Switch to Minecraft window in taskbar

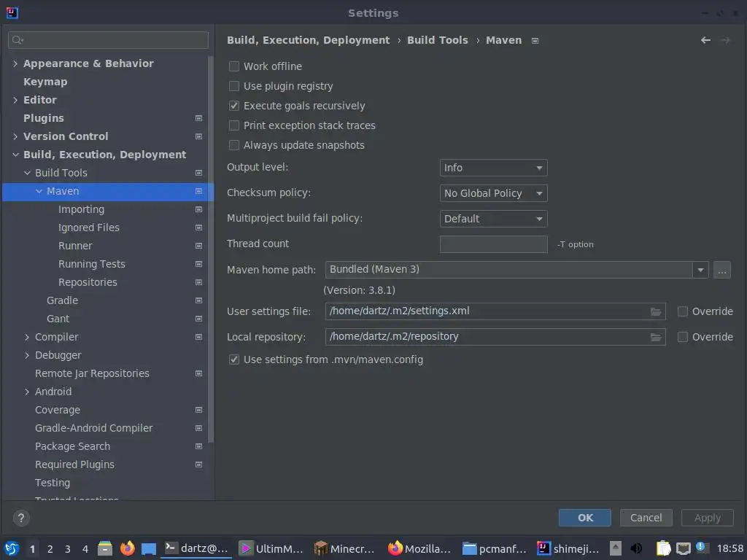(x=344, y=548)
